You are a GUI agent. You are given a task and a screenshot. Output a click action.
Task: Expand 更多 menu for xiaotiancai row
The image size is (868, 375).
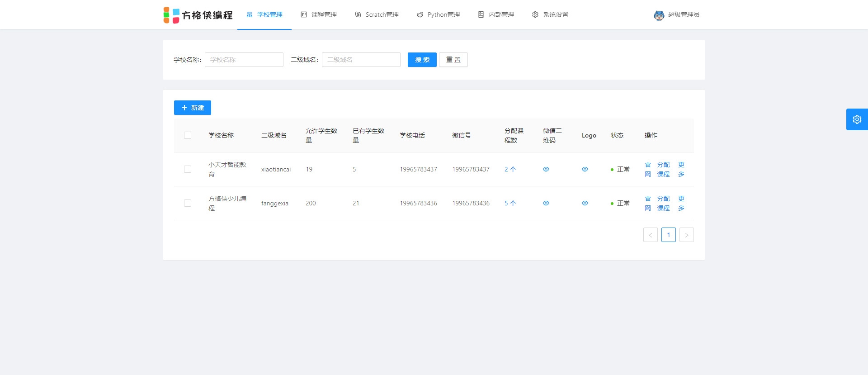click(681, 169)
